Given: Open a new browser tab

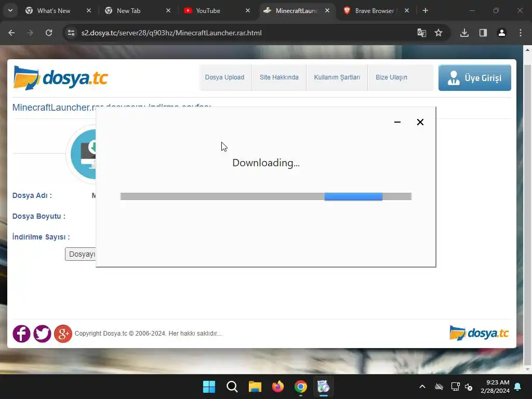Looking at the screenshot, I should tap(425, 10).
